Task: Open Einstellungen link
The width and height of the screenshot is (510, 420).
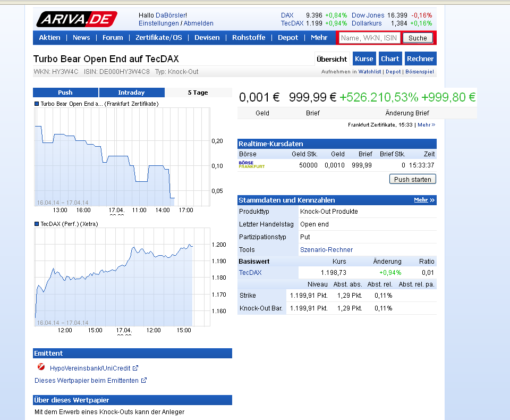Action: [158, 23]
